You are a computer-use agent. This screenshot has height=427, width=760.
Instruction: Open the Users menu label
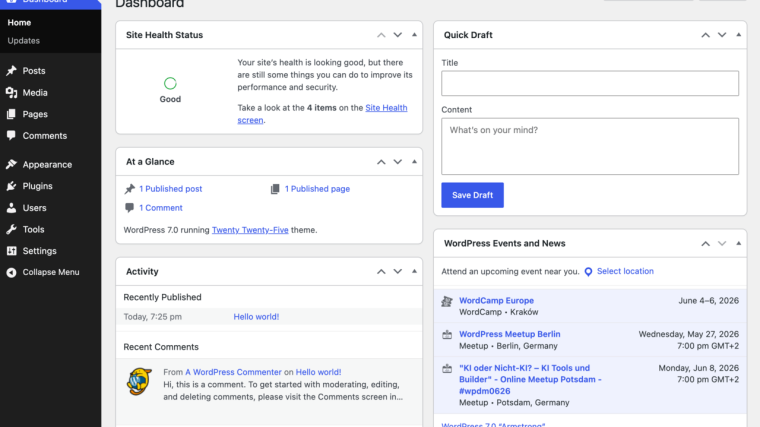(x=34, y=208)
